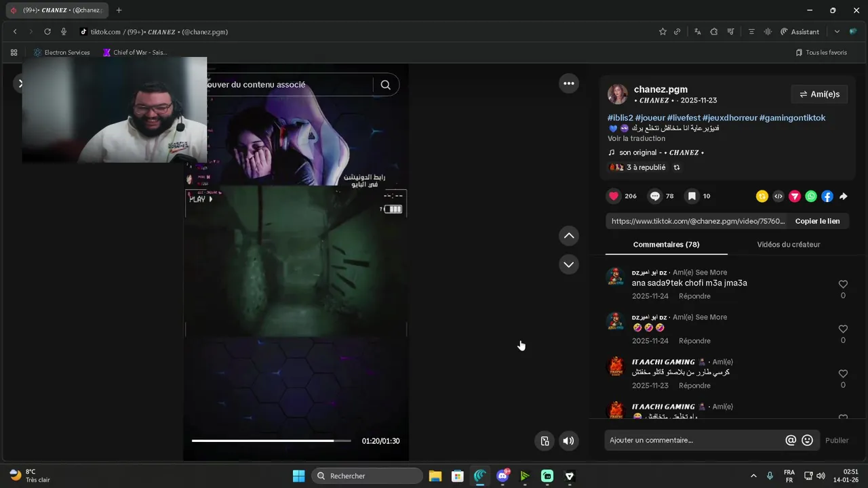
Task: Click Publier to post comment
Action: coord(837,441)
